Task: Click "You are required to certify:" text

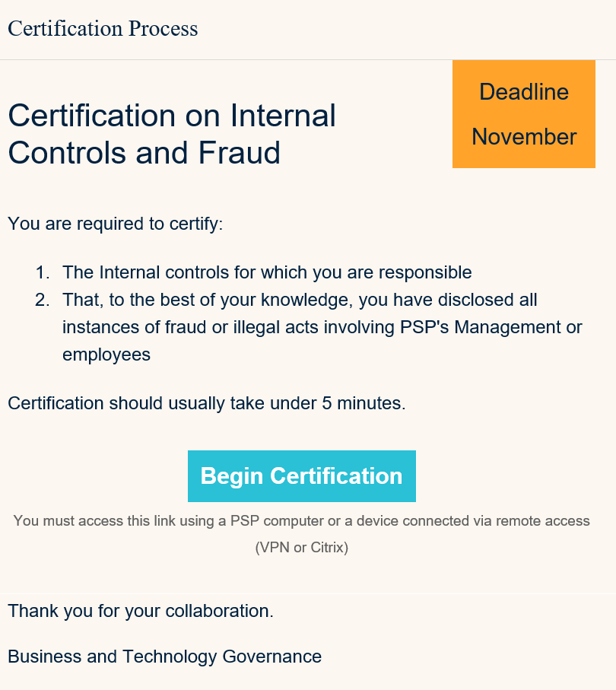Action: [x=115, y=224]
